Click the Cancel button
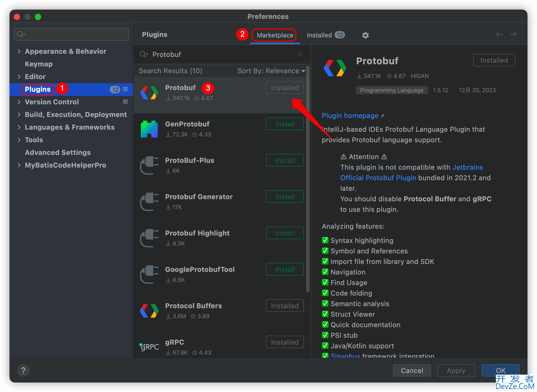 click(x=412, y=370)
